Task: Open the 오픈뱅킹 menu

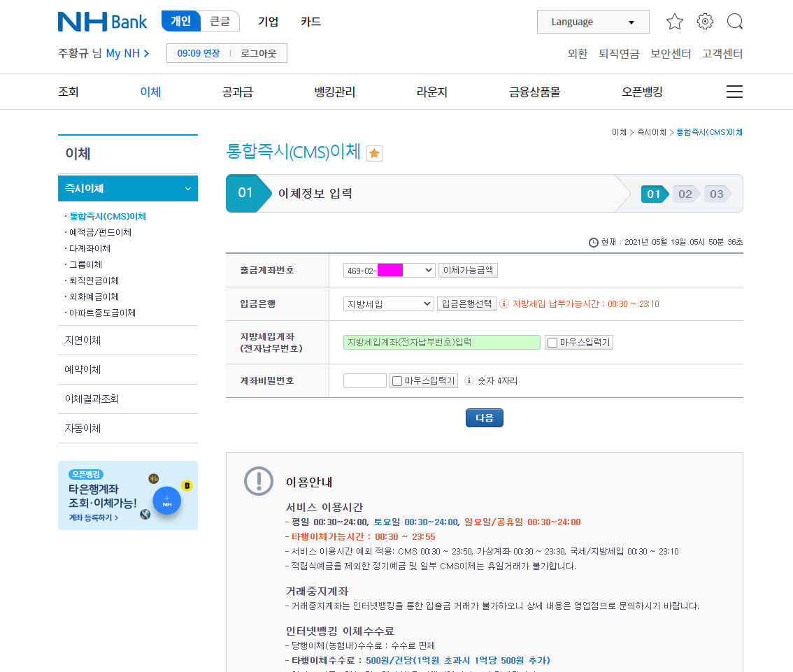Action: point(641,92)
